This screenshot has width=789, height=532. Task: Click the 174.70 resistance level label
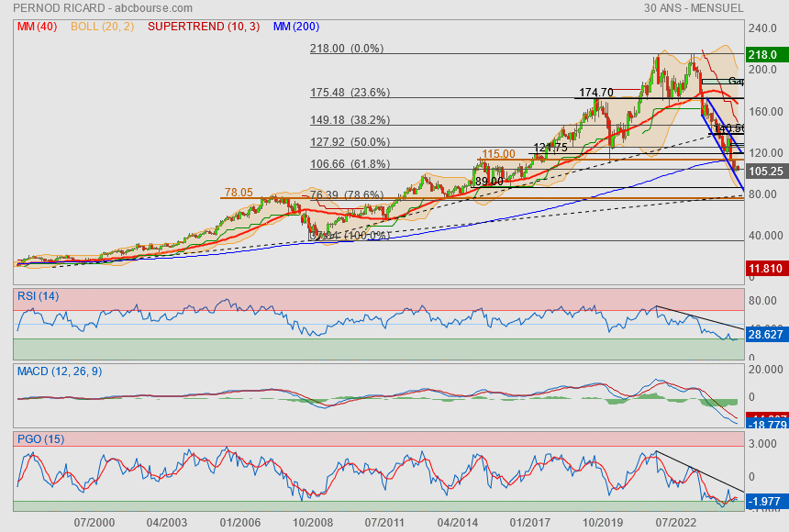tap(596, 93)
